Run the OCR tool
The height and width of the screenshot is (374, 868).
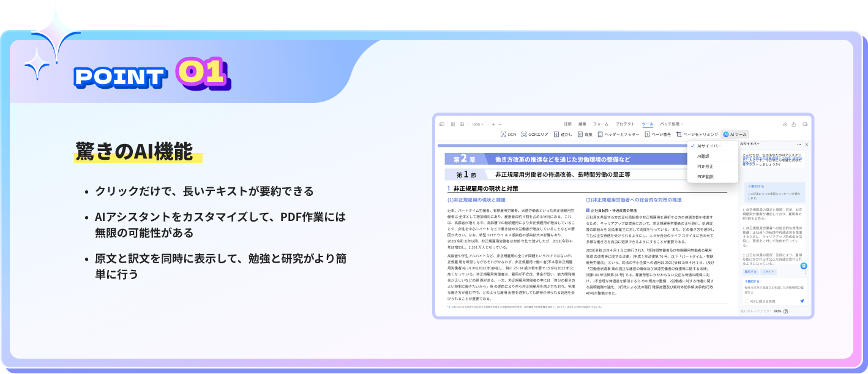coord(508,134)
